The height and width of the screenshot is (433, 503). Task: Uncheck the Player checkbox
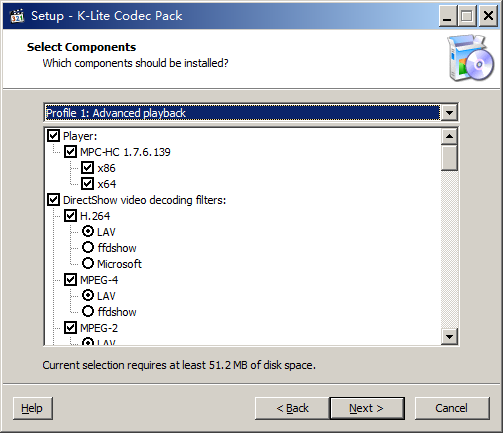53,136
